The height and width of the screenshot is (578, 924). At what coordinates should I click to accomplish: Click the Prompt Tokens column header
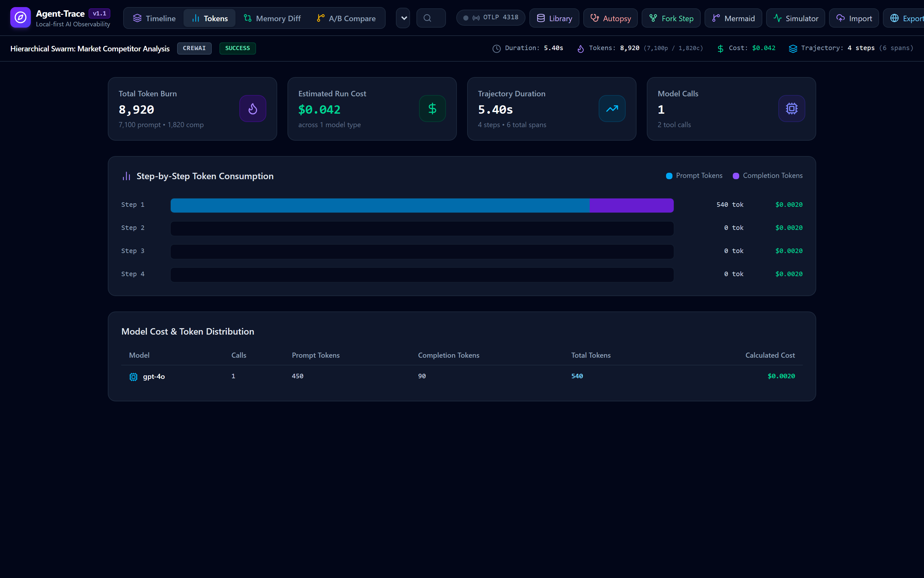(316, 355)
